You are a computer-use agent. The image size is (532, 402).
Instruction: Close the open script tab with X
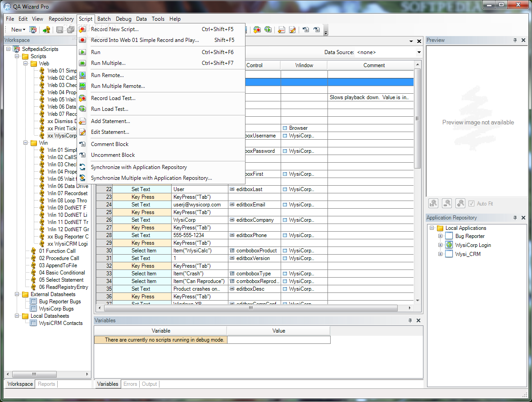pyautogui.click(x=419, y=41)
